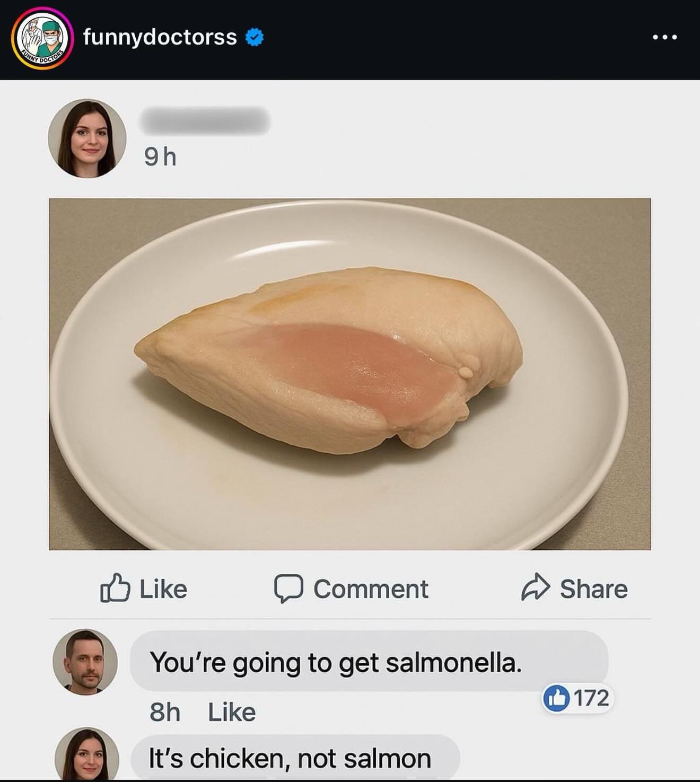Open the chicken breast photo
The image size is (700, 782).
pyautogui.click(x=349, y=374)
